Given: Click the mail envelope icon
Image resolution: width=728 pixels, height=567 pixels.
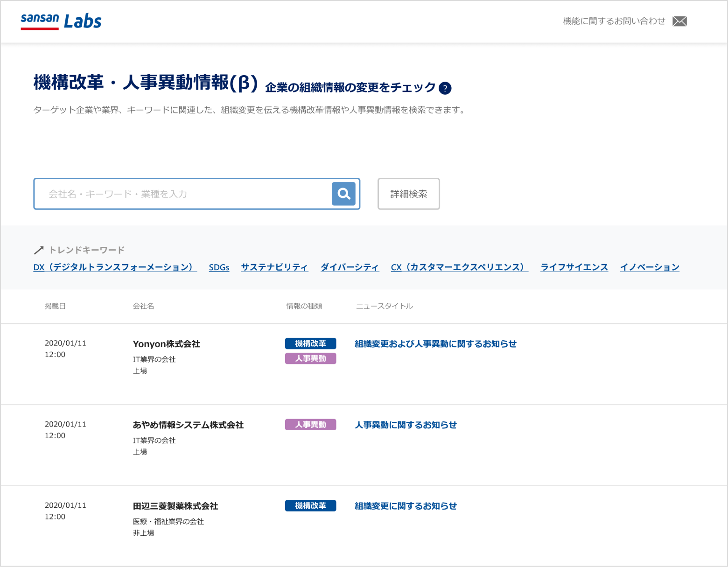Looking at the screenshot, I should [x=679, y=21].
